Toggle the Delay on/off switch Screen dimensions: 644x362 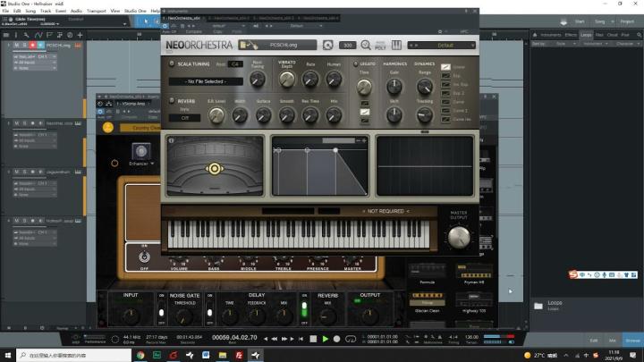point(210,310)
